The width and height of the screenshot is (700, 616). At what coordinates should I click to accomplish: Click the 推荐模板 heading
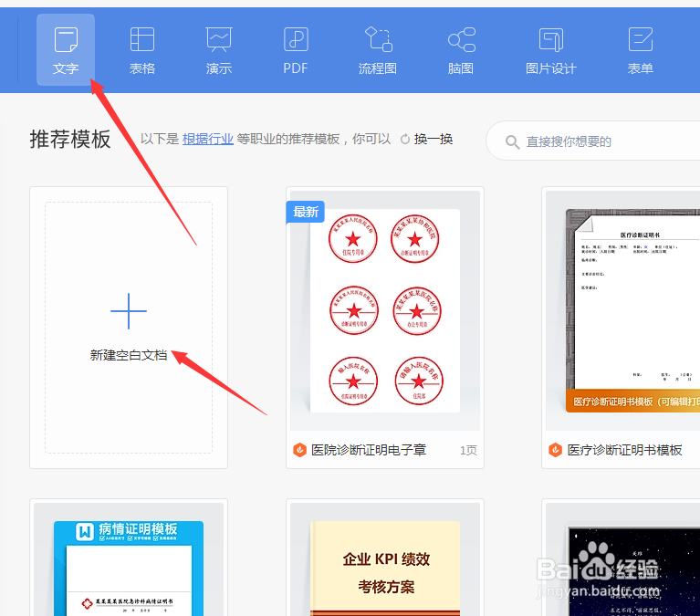70,140
